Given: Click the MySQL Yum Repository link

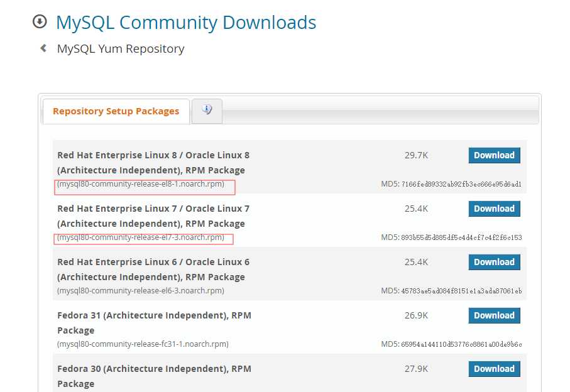Looking at the screenshot, I should pyautogui.click(x=121, y=48).
